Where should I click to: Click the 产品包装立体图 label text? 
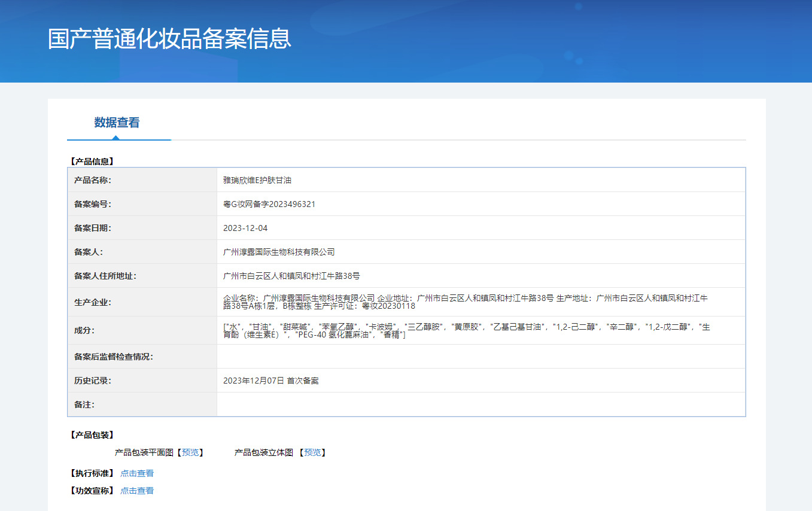click(264, 453)
